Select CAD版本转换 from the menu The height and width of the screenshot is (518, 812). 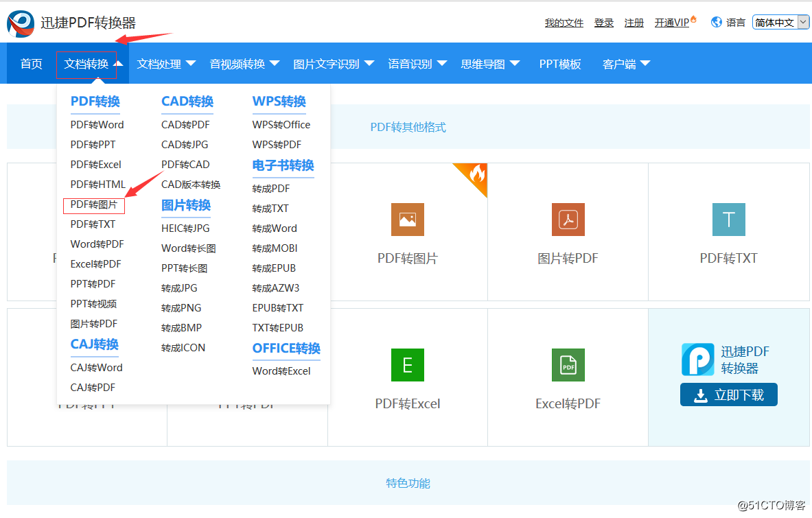pyautogui.click(x=191, y=185)
